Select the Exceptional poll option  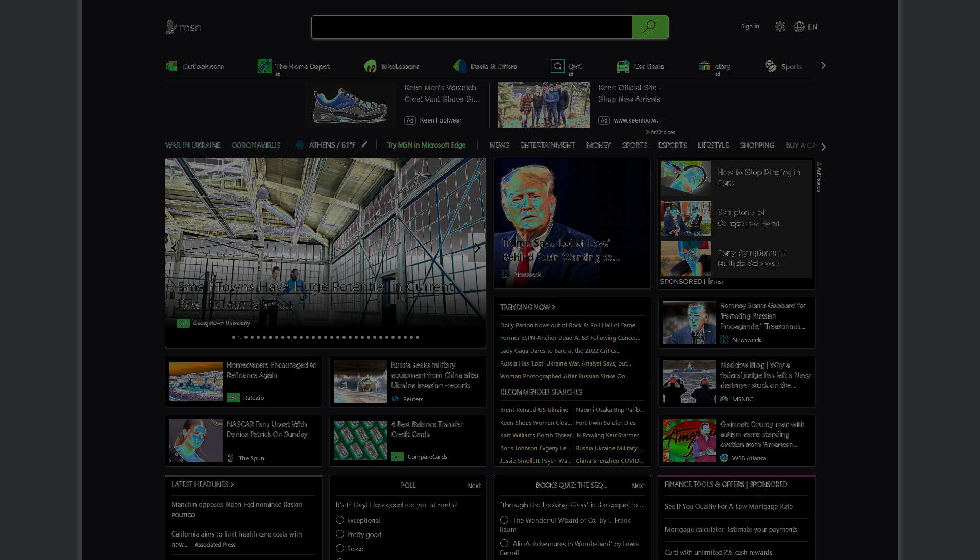coord(340,520)
